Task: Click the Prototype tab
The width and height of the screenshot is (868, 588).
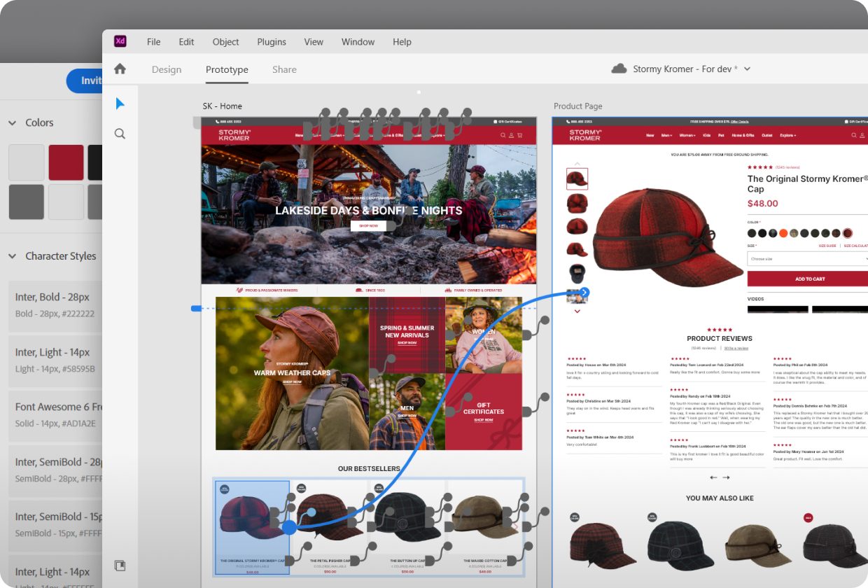Action: pos(227,69)
